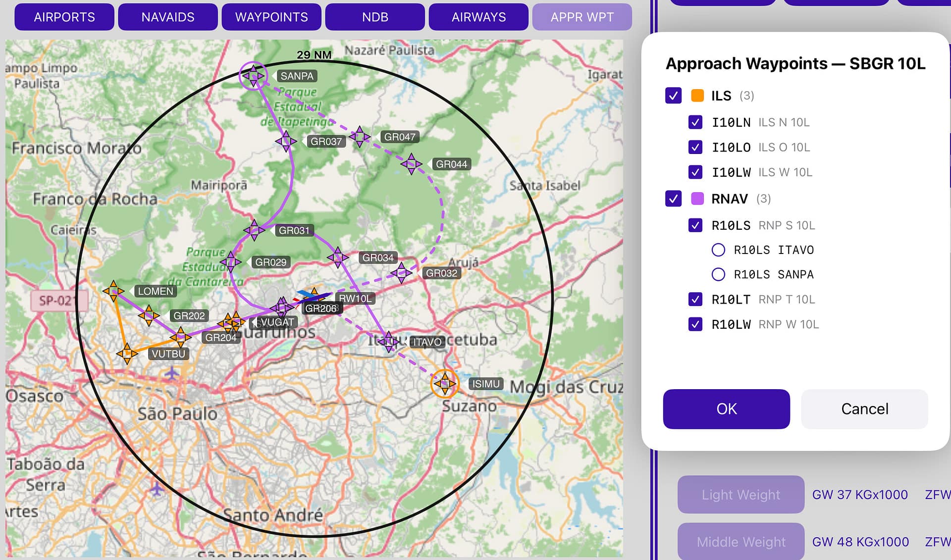Select the GR044 waypoint marker
The height and width of the screenshot is (560, 951).
pyautogui.click(x=411, y=164)
